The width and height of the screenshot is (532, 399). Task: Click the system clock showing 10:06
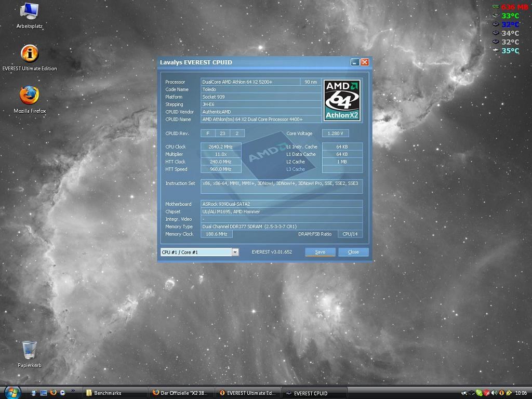pos(521,393)
